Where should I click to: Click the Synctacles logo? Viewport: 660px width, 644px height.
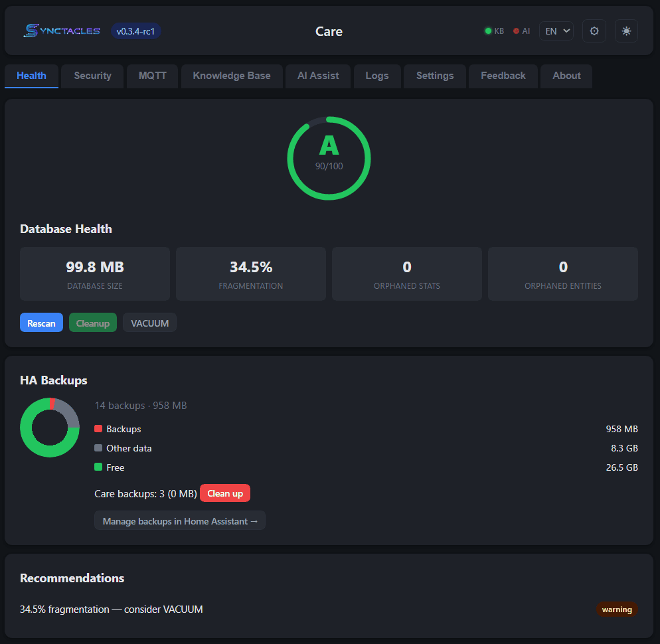point(61,30)
